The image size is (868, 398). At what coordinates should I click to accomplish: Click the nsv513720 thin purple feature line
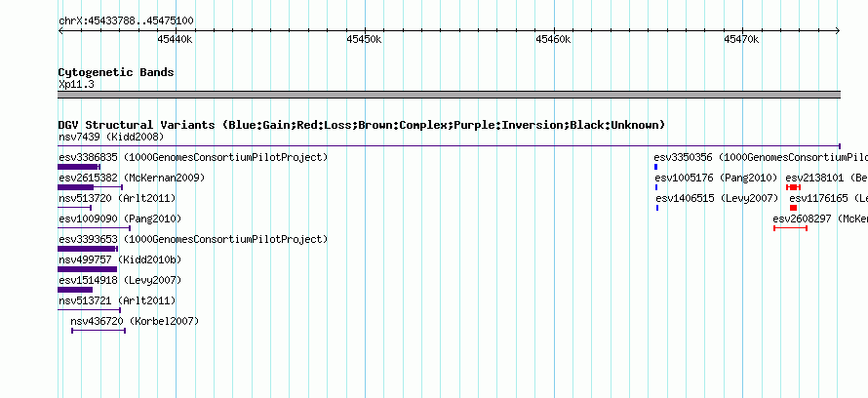click(x=75, y=208)
